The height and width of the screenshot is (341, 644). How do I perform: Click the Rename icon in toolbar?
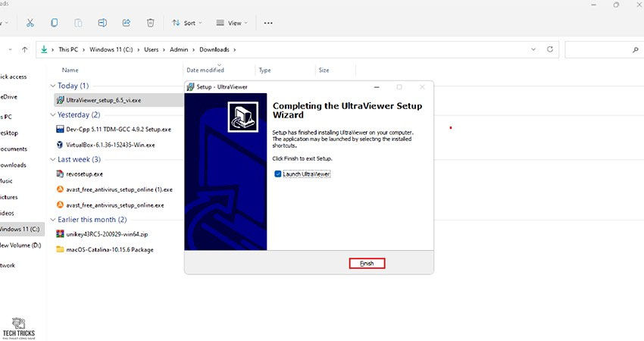tap(102, 23)
